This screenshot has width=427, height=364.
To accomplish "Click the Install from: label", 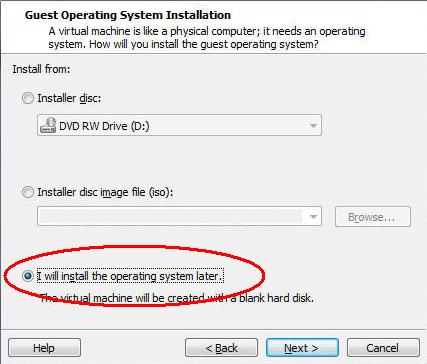I will 41,69.
